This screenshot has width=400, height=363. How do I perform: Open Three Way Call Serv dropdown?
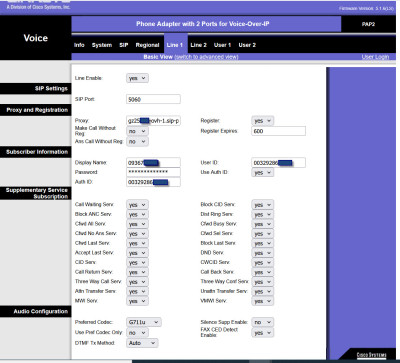(x=137, y=282)
